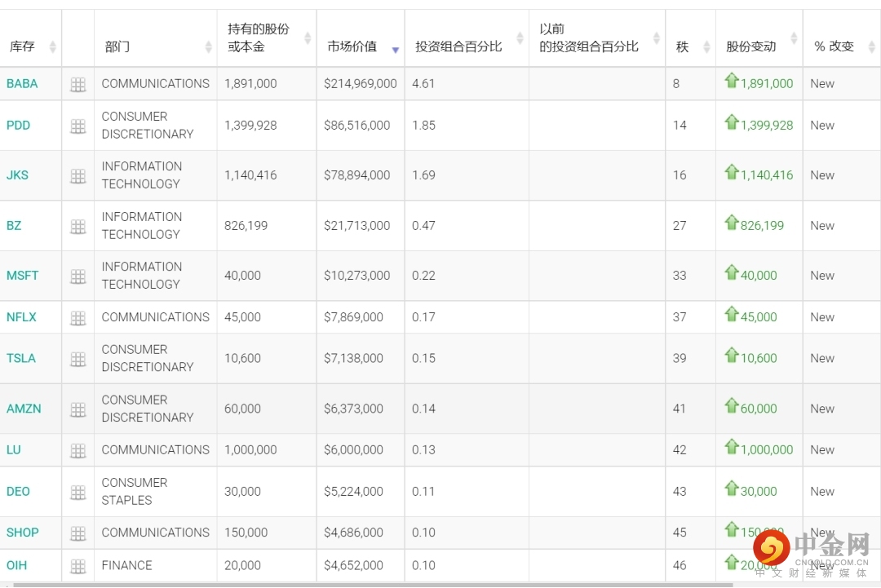The width and height of the screenshot is (881, 588).
Task: Open the AMZN ticker link
Action: pos(24,409)
